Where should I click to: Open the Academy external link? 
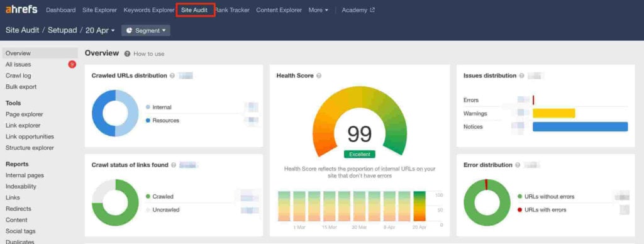click(358, 10)
